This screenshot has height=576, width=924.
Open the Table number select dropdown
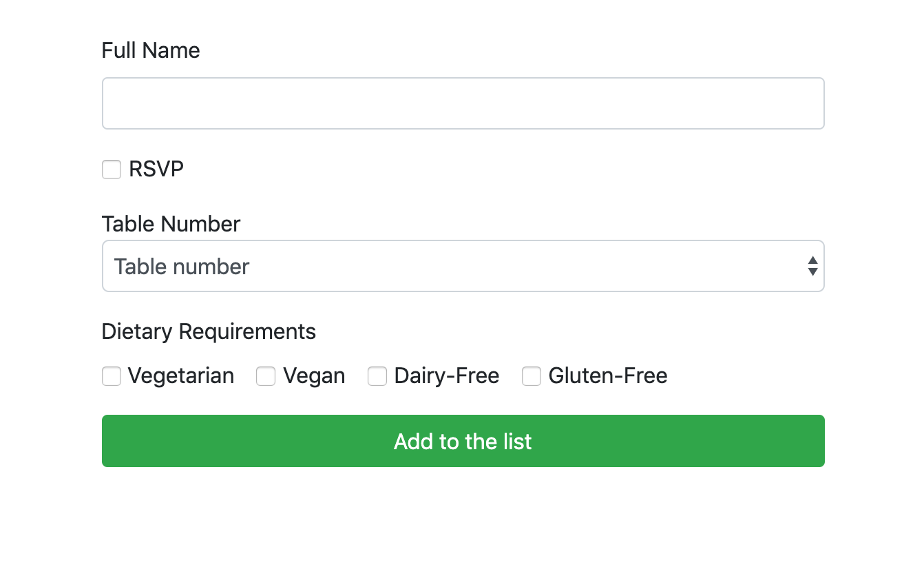(463, 266)
